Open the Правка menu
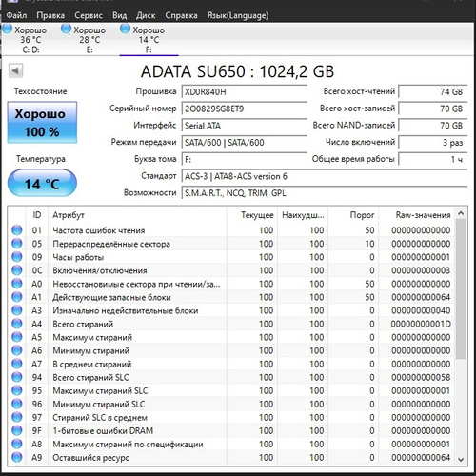Image resolution: width=476 pixels, height=476 pixels. [50, 15]
